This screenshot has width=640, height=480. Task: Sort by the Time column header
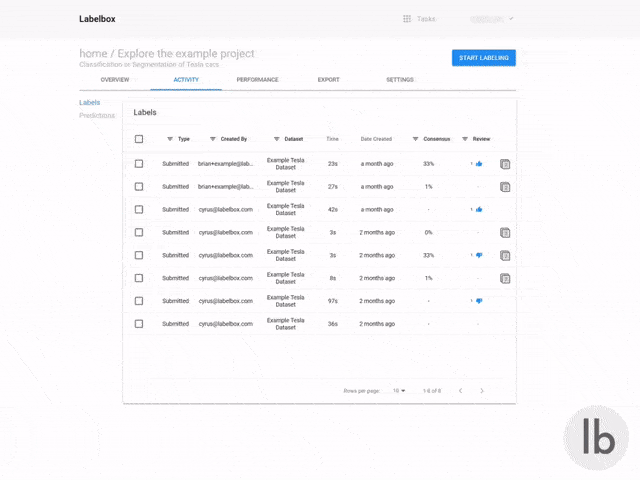tap(333, 139)
